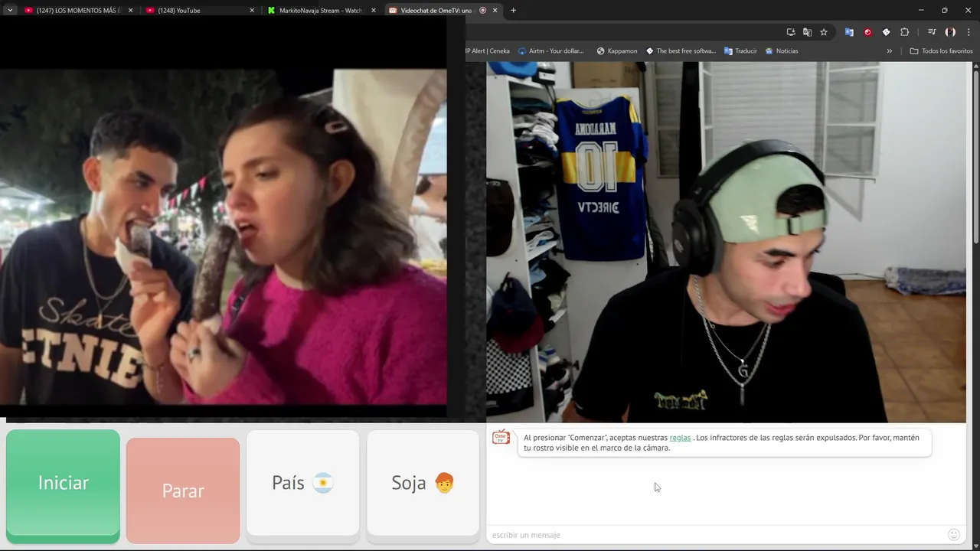Close the Videochat de OmeTV tab

495,10
